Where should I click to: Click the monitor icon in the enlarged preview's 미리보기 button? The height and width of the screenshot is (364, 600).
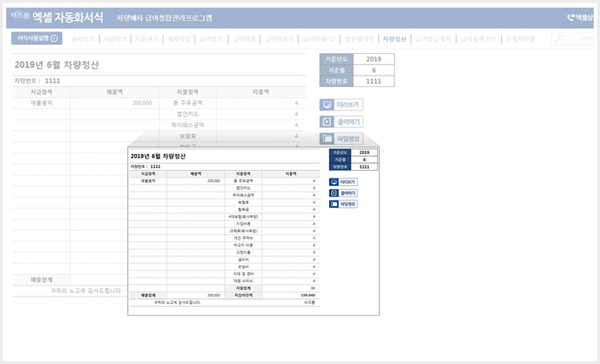click(x=334, y=182)
